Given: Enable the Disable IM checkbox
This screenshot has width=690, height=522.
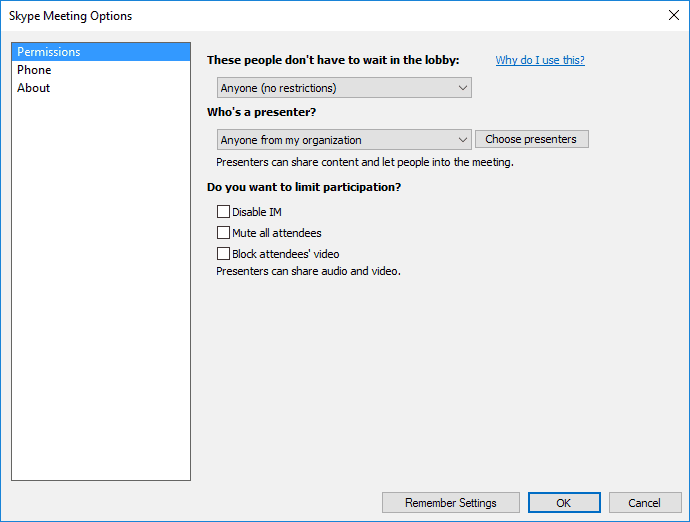Looking at the screenshot, I should click(223, 212).
